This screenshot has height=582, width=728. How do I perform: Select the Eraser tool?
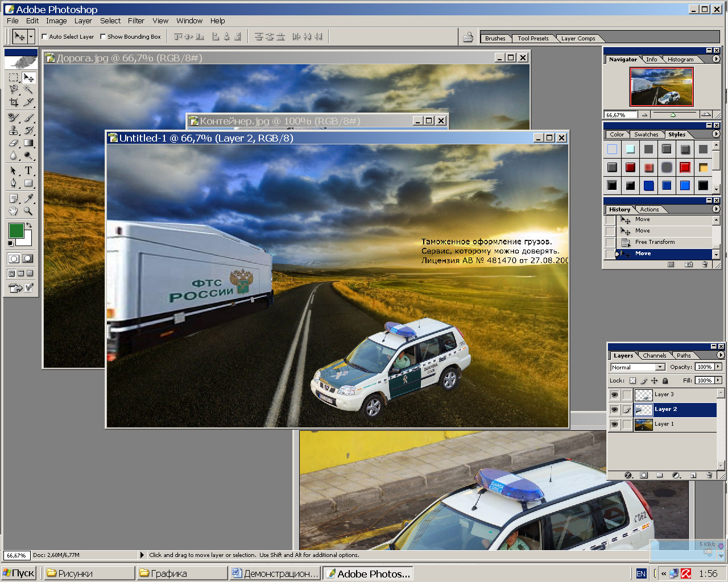click(14, 143)
